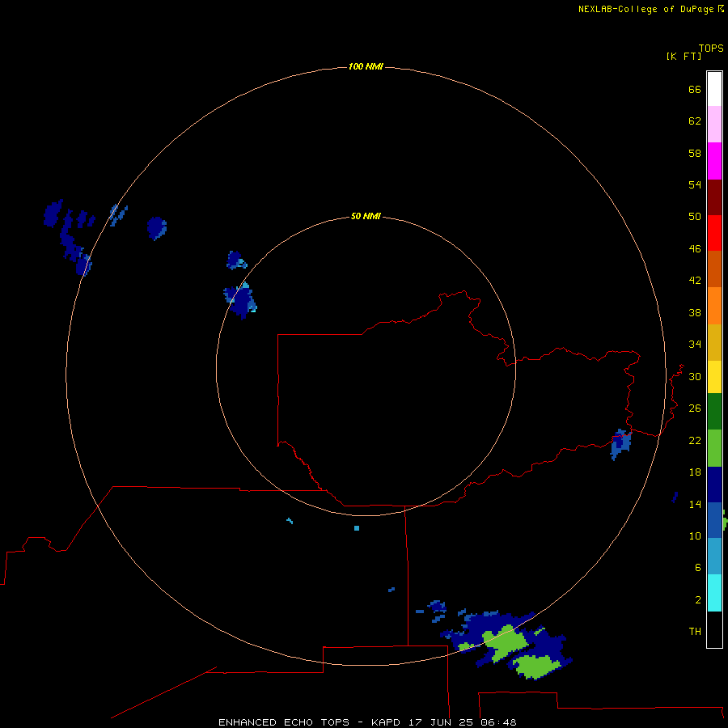Click the light pink swatch at 62
Screen dimensions: 728x728
714,124
